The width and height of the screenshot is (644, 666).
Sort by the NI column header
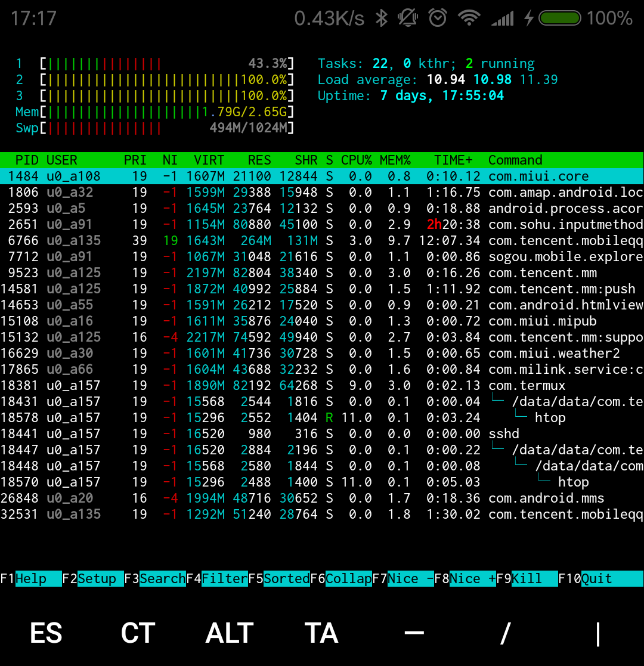tap(170, 160)
